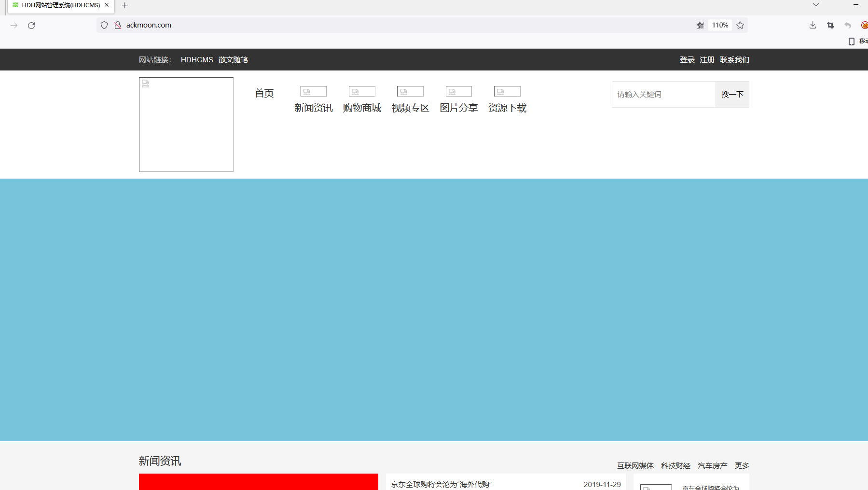Close the HDHCMS browser tab
Viewport: 868px width, 490px height.
coord(107,5)
